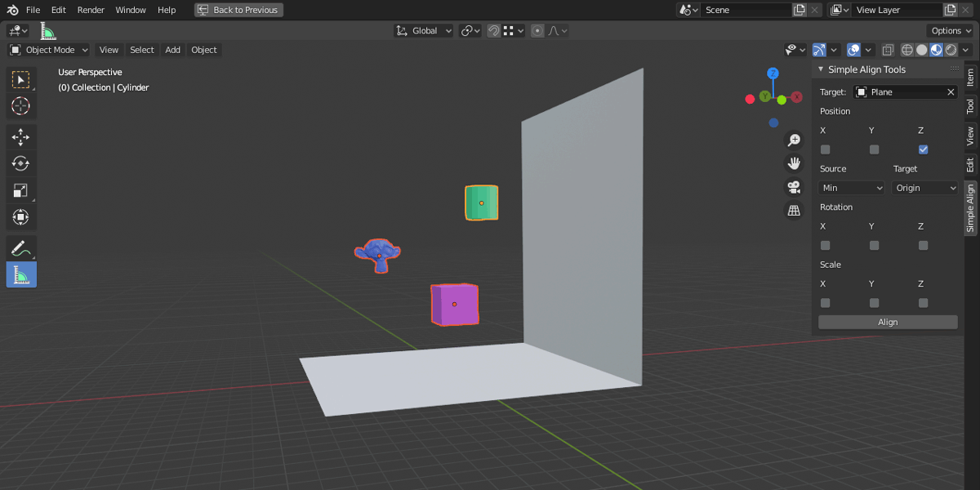Open the shading options dropdown arrow
The height and width of the screenshot is (490, 980).
point(965,50)
